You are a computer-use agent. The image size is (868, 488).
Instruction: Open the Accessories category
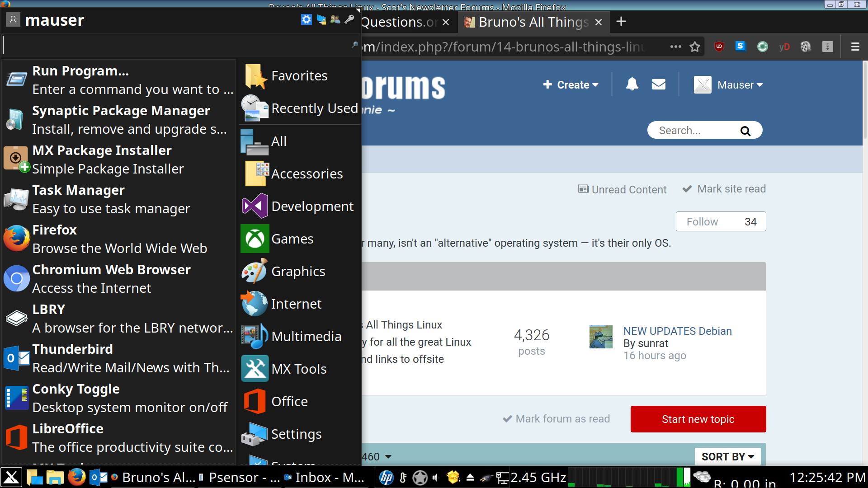tap(299, 174)
